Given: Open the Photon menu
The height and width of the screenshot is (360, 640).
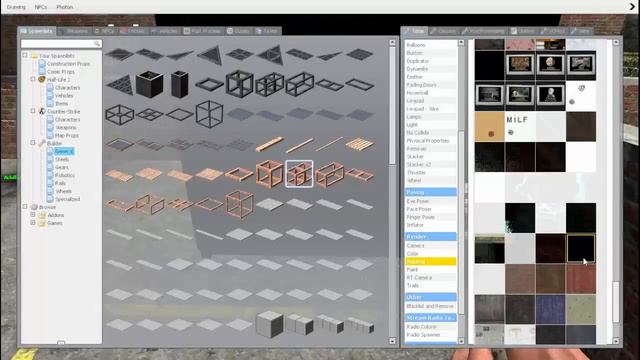Looking at the screenshot, I should tap(64, 7).
